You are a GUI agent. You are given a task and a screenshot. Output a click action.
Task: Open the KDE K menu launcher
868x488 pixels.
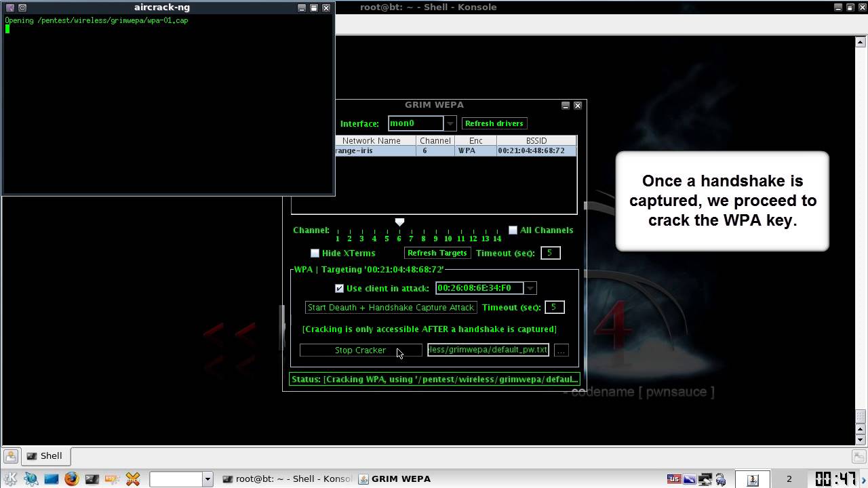coord(10,479)
